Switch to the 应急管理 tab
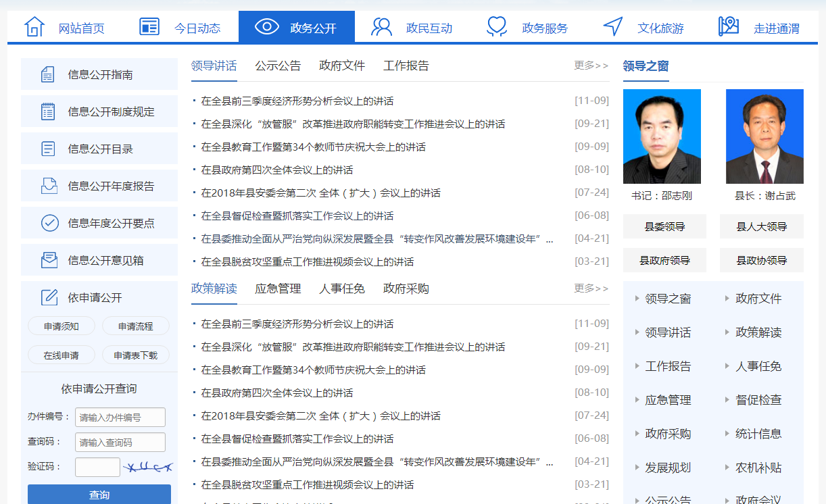 coord(278,288)
